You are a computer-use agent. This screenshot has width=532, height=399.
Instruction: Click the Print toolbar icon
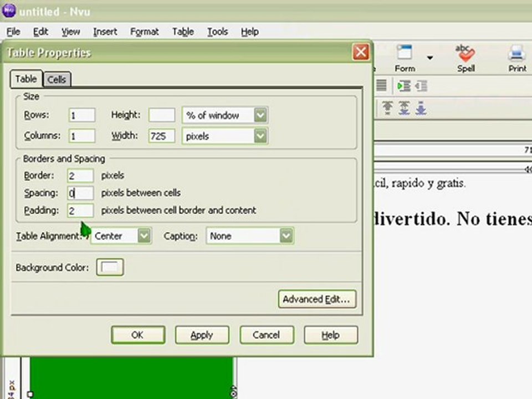[x=517, y=58]
